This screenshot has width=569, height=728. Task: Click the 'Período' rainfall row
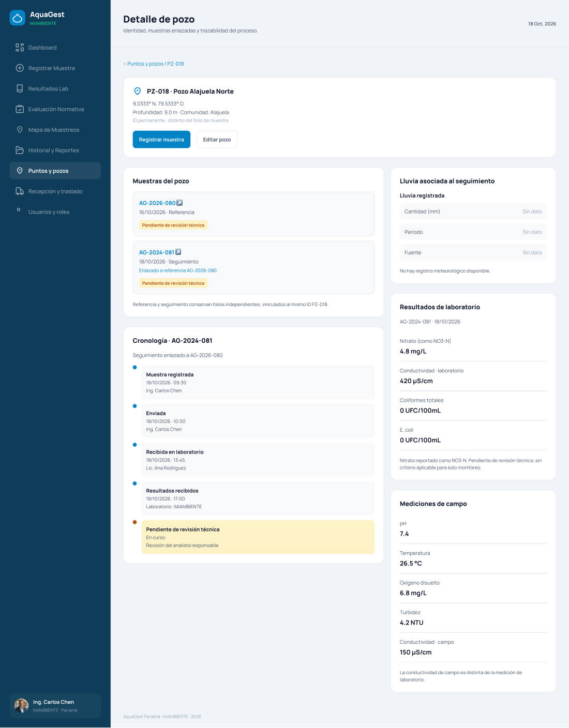[x=473, y=232]
